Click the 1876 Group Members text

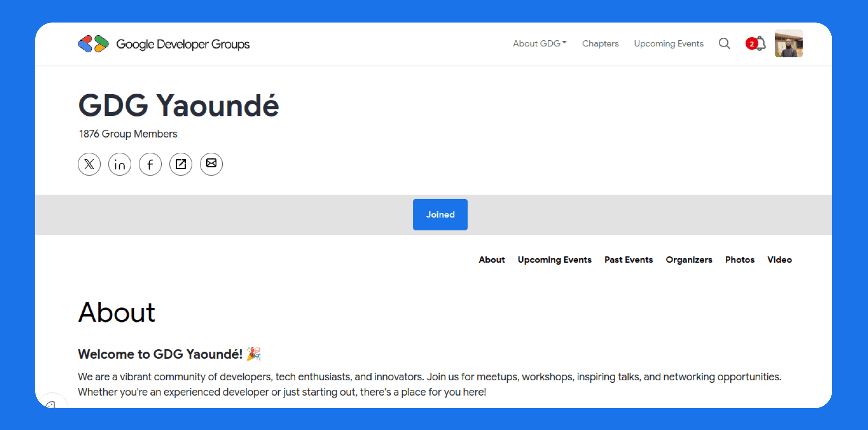pyautogui.click(x=128, y=134)
